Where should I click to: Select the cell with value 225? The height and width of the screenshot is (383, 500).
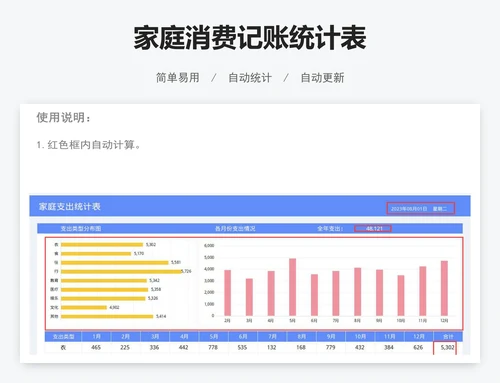(x=125, y=347)
